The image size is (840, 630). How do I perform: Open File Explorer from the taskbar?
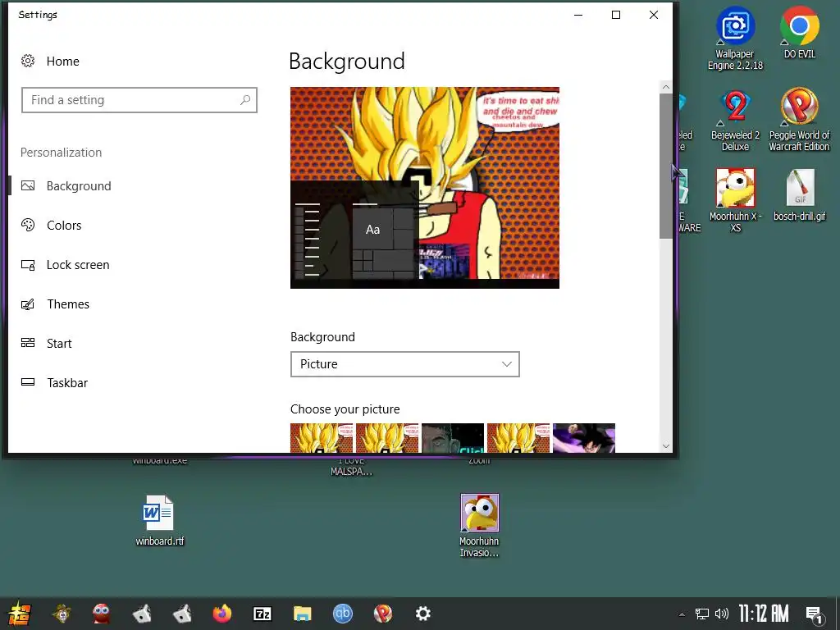[x=302, y=614]
